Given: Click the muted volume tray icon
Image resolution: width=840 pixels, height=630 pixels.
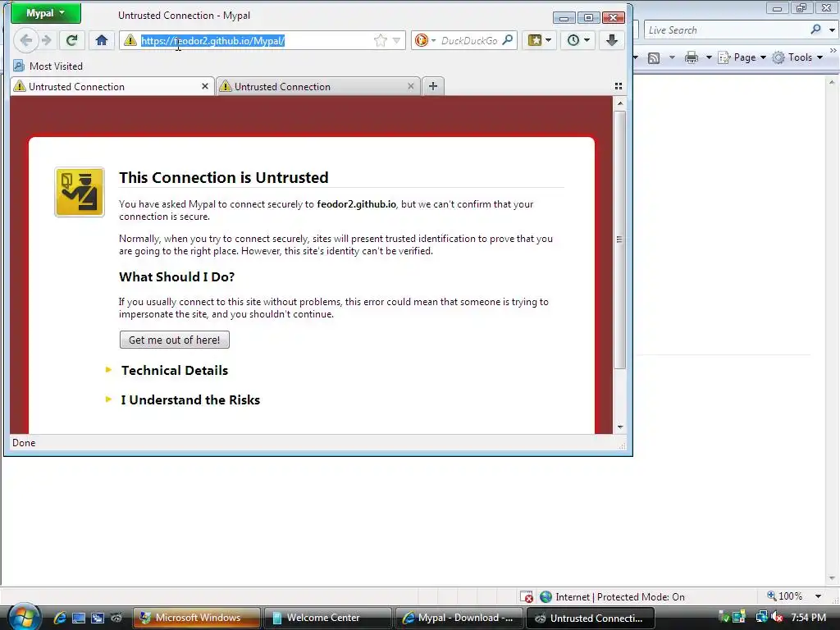Looking at the screenshot, I should click(x=777, y=618).
